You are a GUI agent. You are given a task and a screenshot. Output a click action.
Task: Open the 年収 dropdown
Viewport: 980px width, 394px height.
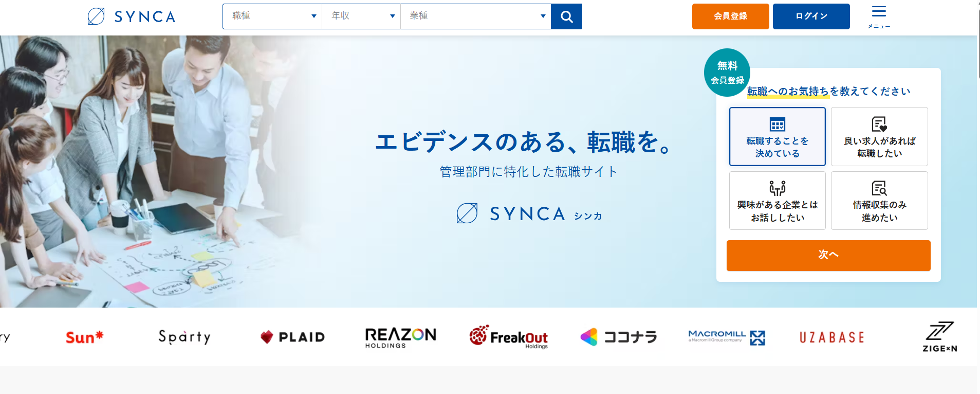(361, 16)
